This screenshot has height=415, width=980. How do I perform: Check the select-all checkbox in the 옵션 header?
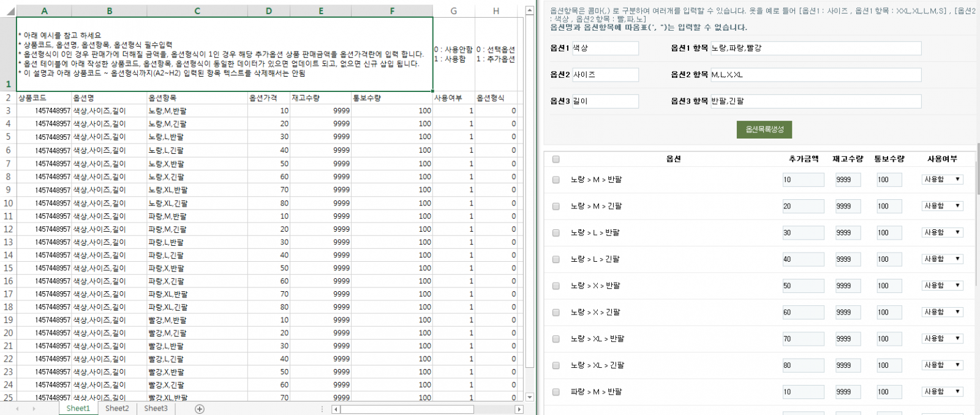tap(556, 159)
